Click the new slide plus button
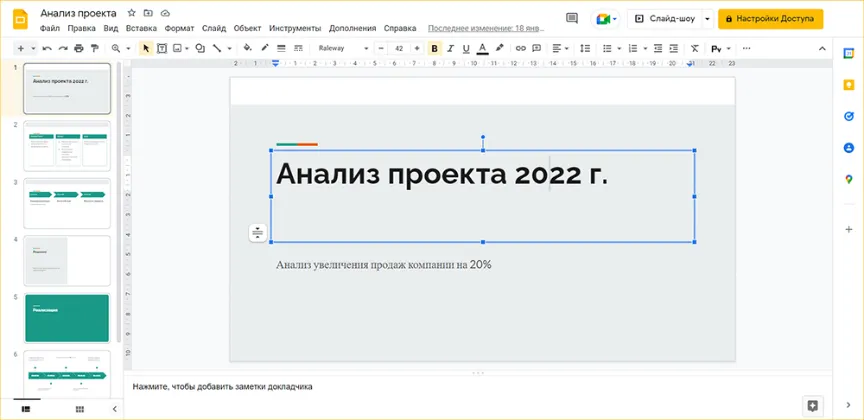 coord(21,49)
